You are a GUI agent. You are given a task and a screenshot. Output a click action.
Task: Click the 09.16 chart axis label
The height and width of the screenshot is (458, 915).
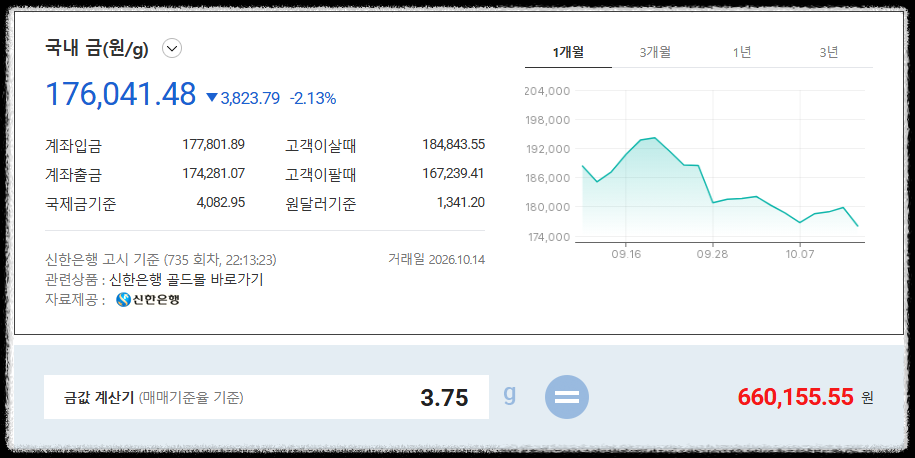626,254
